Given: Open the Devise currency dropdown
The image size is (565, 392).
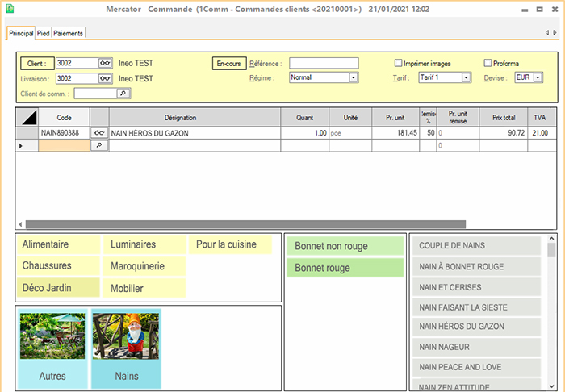Looking at the screenshot, I should click(x=538, y=78).
